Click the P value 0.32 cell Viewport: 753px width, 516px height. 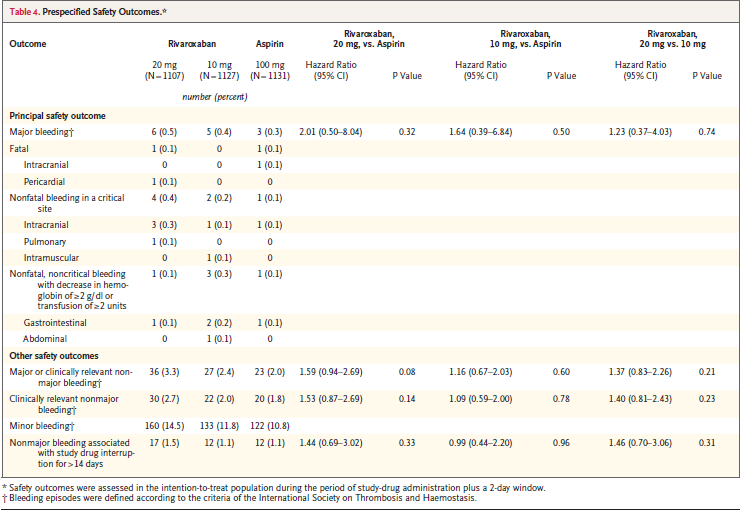(407, 132)
